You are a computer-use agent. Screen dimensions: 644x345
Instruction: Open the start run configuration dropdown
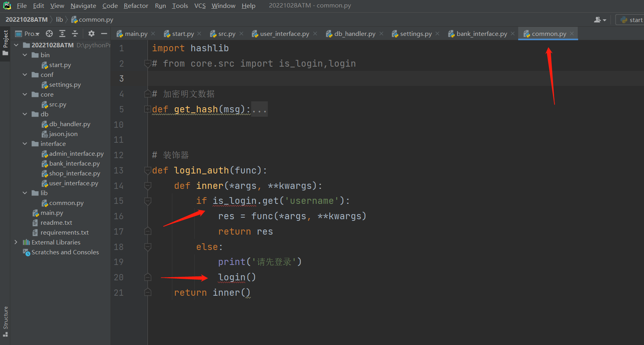click(x=630, y=20)
